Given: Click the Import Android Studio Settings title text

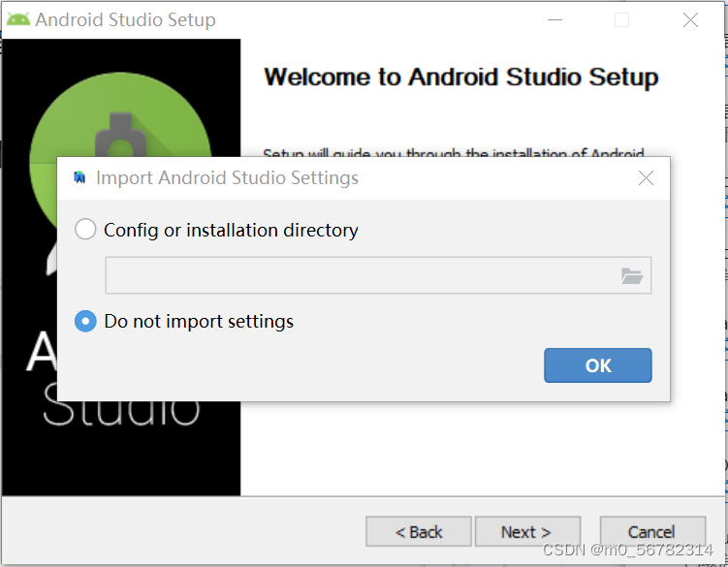Looking at the screenshot, I should (227, 178).
